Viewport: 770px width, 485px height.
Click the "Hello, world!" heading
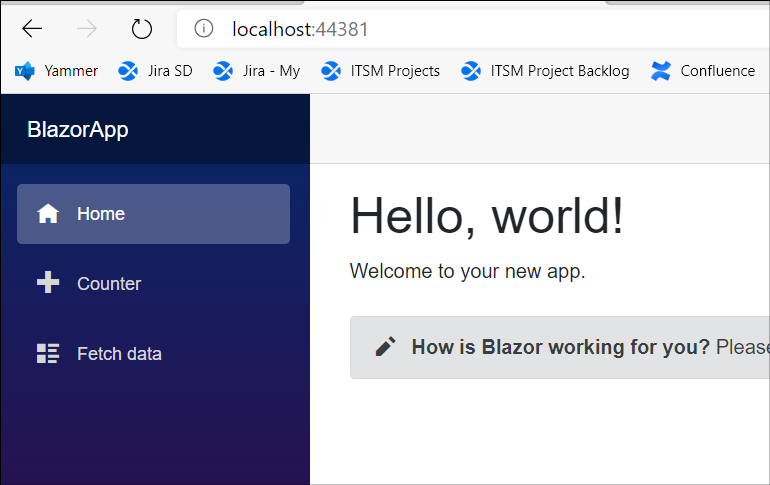(487, 216)
